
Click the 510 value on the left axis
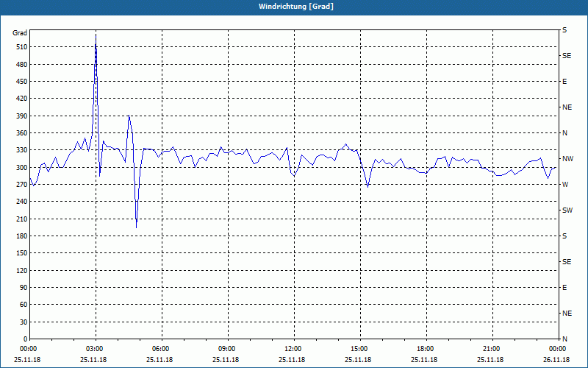click(x=22, y=47)
